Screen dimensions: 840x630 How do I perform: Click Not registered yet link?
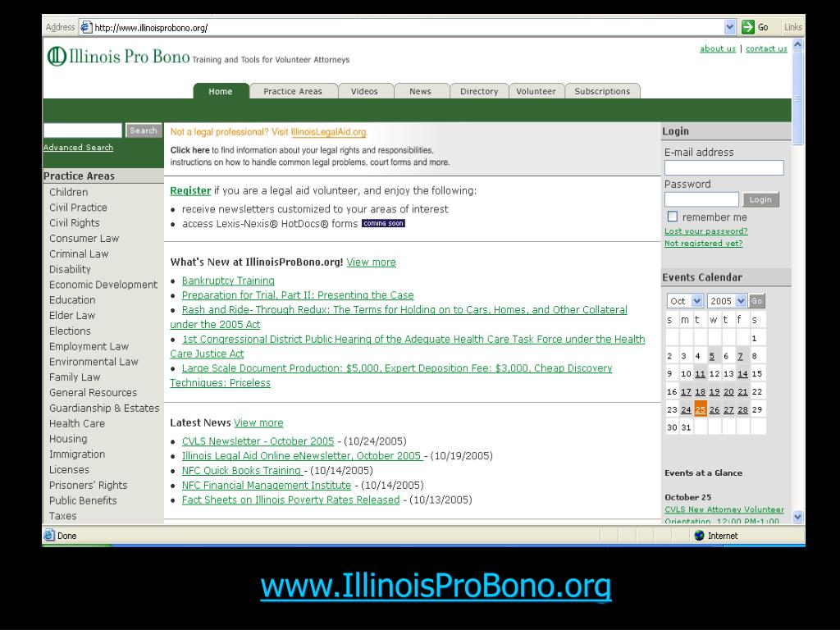703,243
